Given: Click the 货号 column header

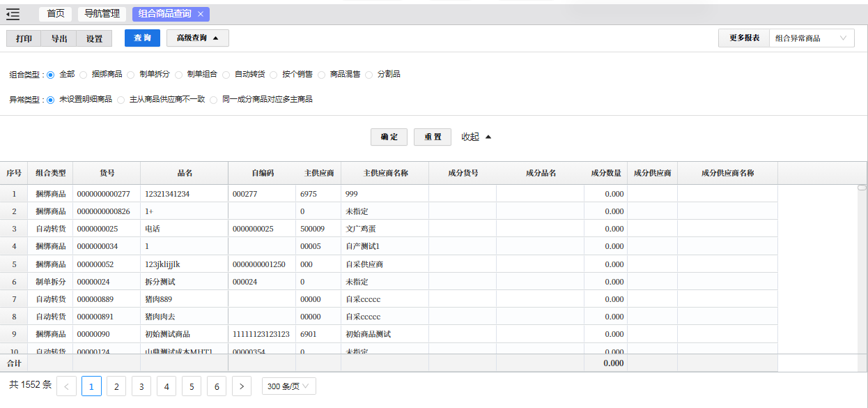Looking at the screenshot, I should tap(107, 173).
